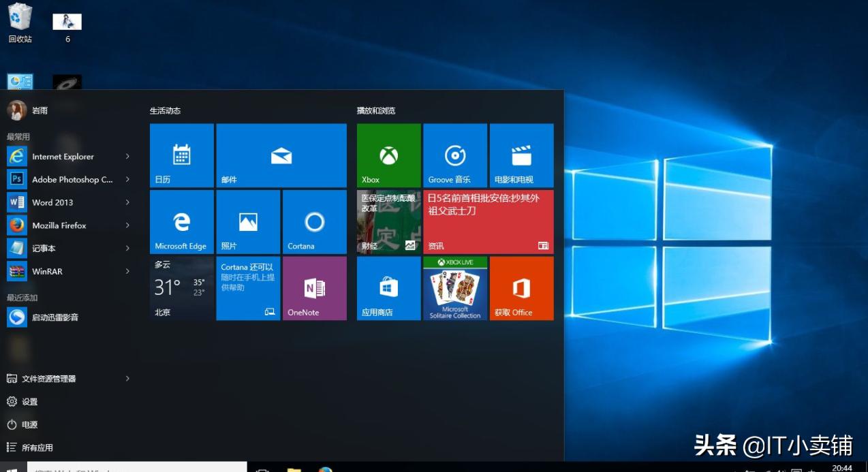Open Microsoft Edge from the Start tile

[181, 221]
